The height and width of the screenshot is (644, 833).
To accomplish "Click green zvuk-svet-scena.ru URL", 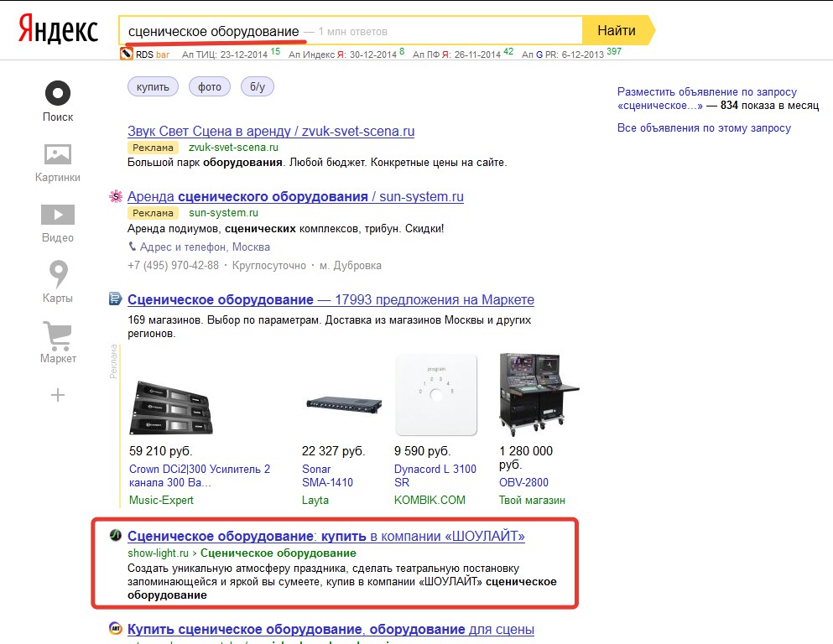I will [x=233, y=147].
